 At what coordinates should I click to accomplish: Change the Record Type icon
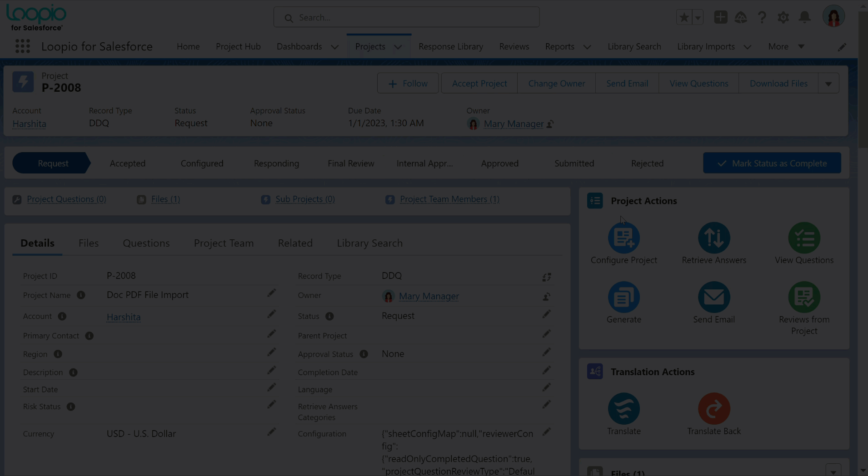pos(546,277)
